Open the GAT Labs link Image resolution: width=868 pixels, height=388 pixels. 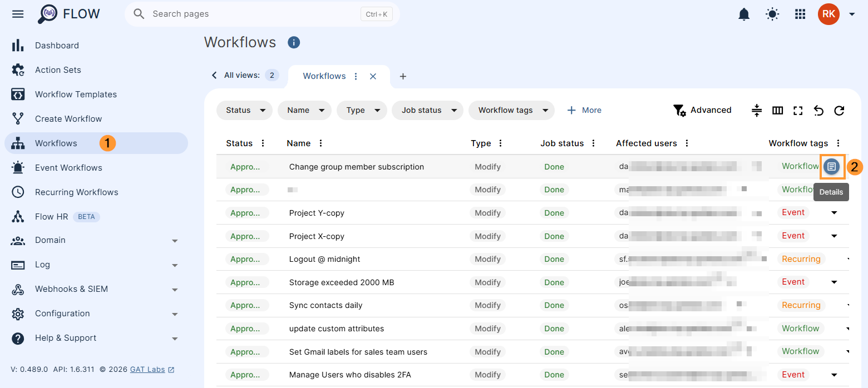(x=152, y=370)
